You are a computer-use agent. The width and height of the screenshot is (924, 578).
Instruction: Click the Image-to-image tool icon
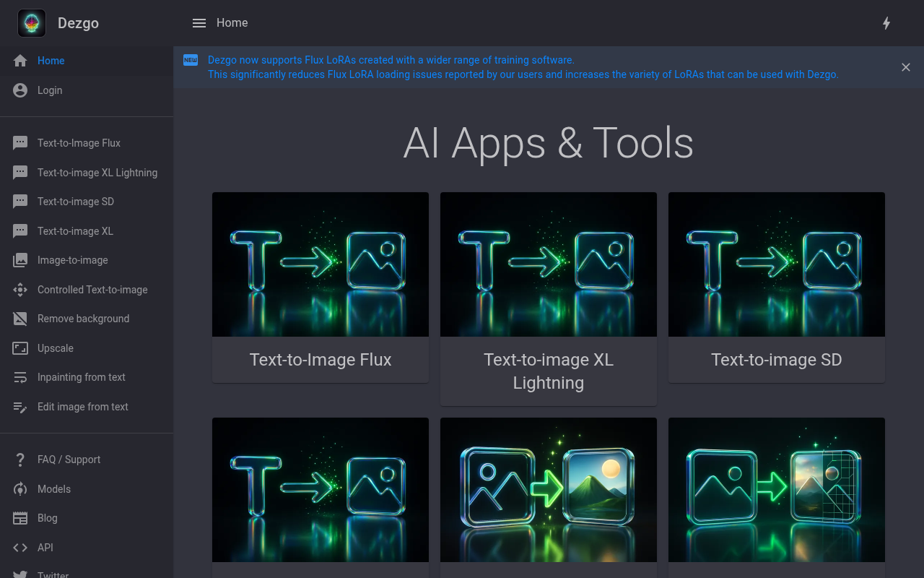coord(20,260)
